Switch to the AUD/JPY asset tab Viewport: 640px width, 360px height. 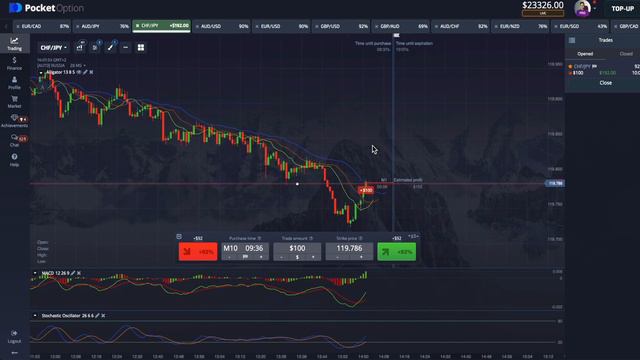(102, 26)
